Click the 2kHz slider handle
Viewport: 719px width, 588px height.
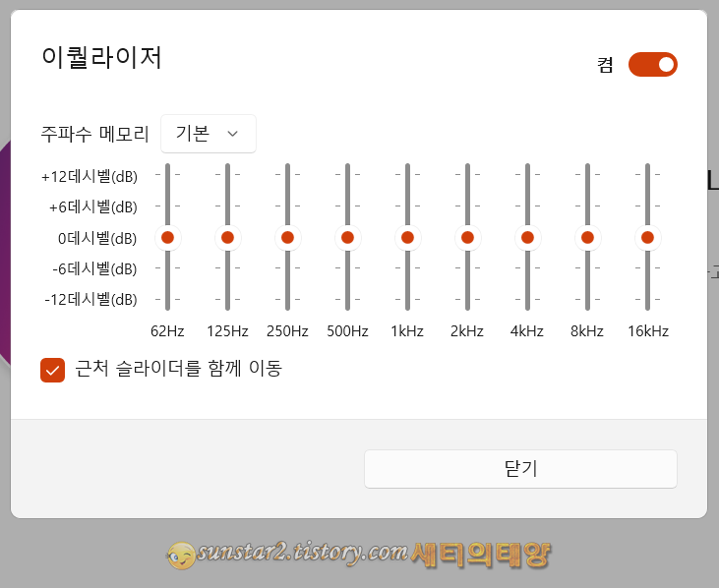(468, 237)
